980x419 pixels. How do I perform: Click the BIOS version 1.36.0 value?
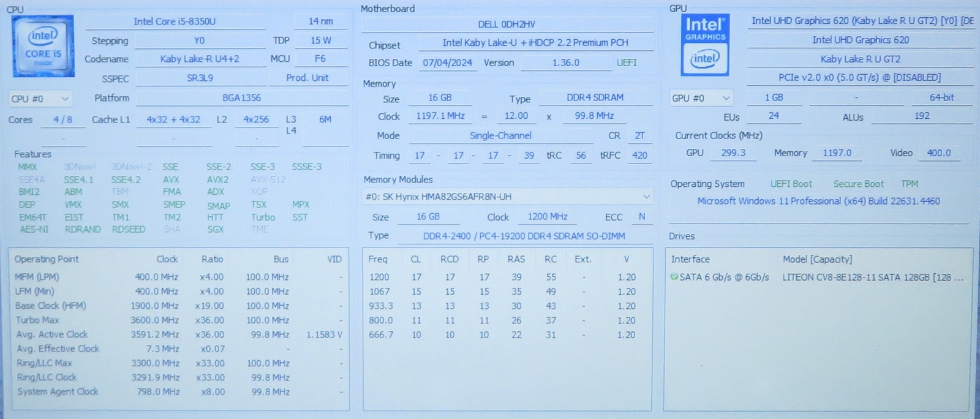point(565,62)
